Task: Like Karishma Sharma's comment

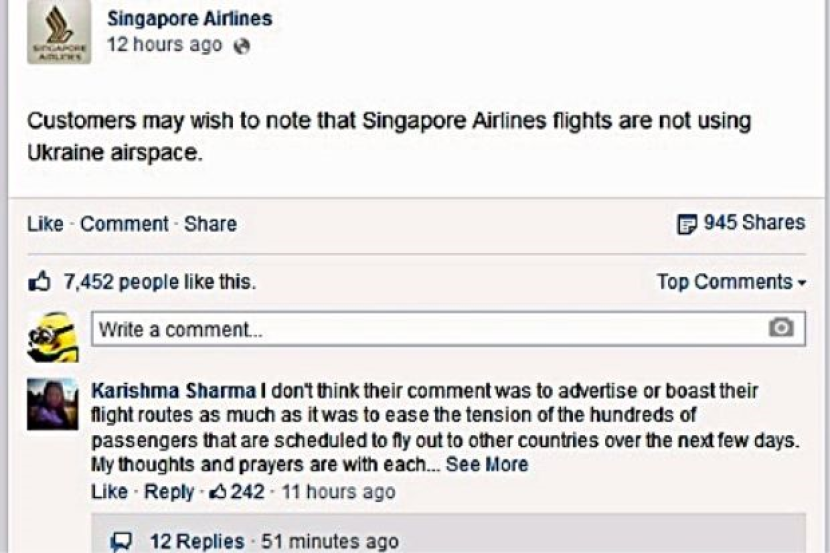Action: [109, 492]
